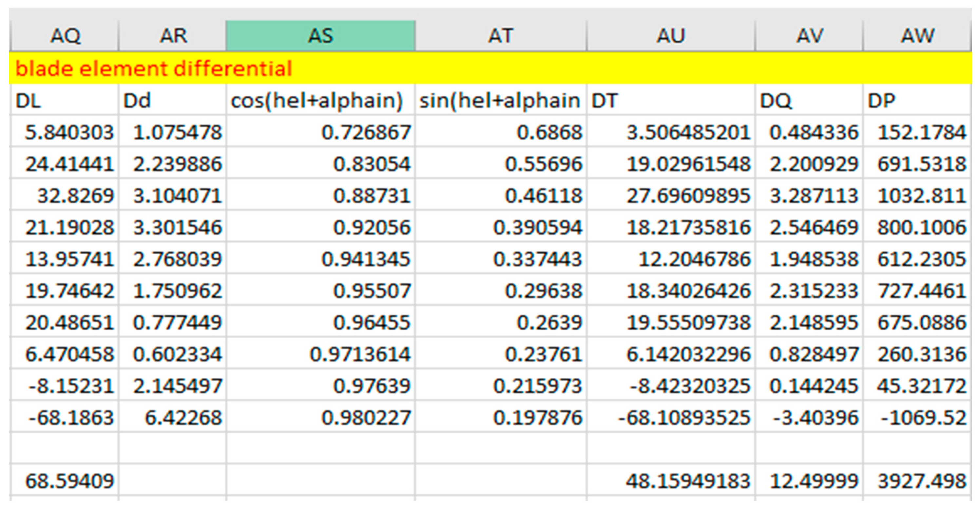Click column header AR
This screenshot has width=980, height=510.
pos(173,36)
